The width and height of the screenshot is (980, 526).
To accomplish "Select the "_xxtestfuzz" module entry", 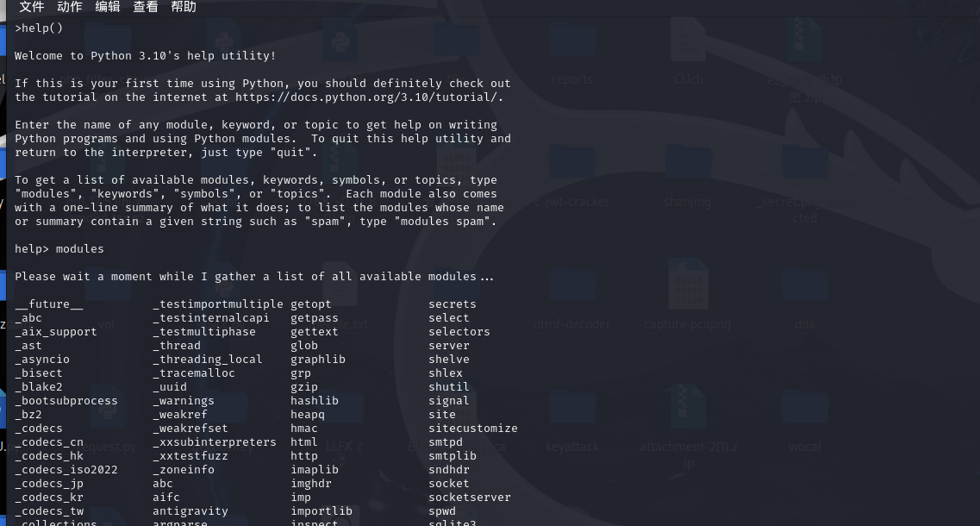I will pos(190,456).
